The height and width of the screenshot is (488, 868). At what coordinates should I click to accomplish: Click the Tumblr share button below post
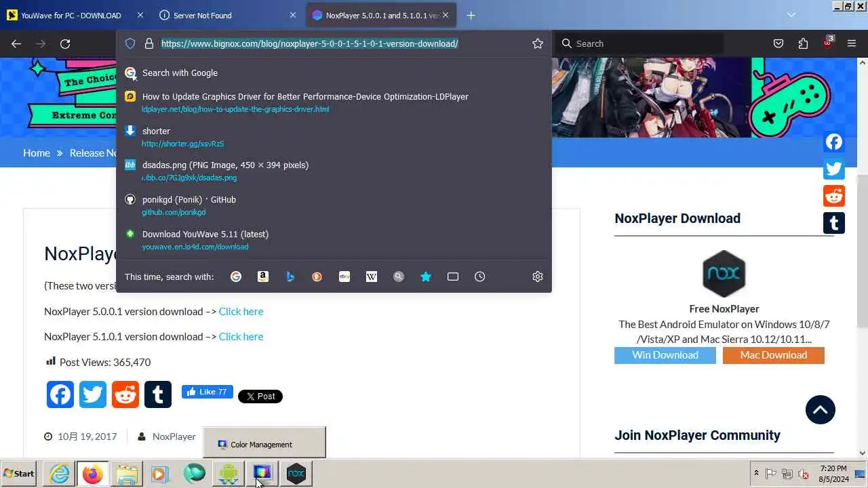point(158,394)
